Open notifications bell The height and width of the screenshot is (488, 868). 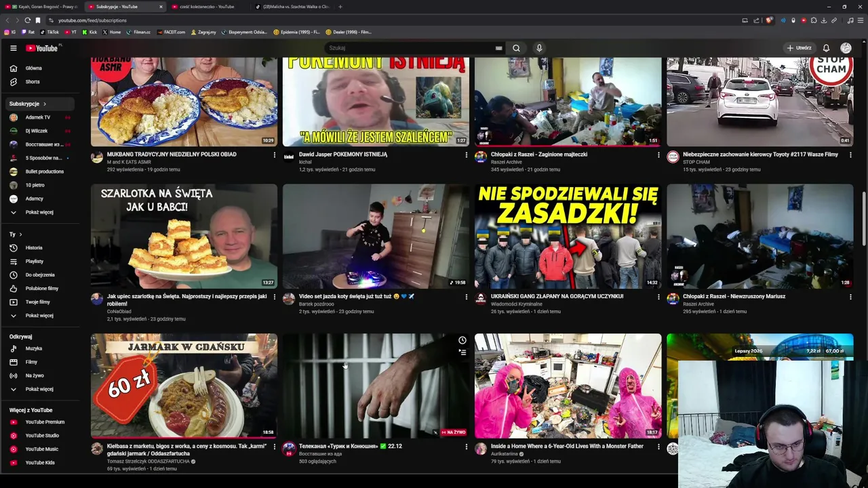click(x=826, y=48)
